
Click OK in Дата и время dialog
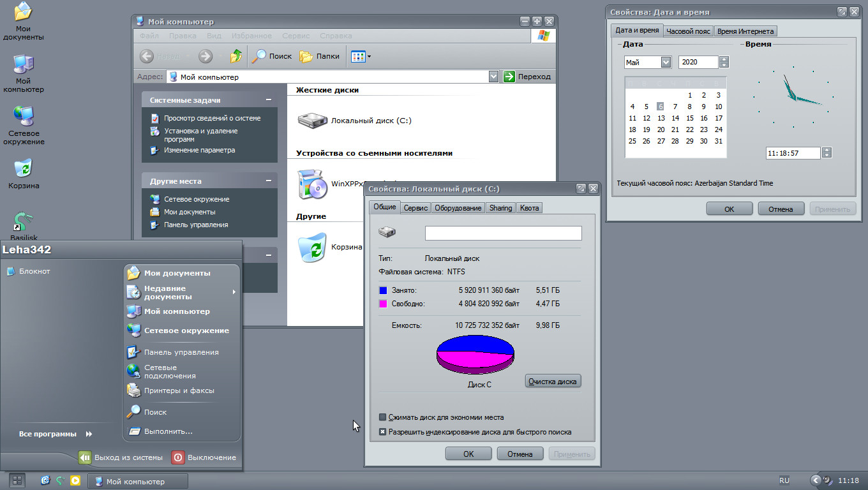click(x=730, y=209)
